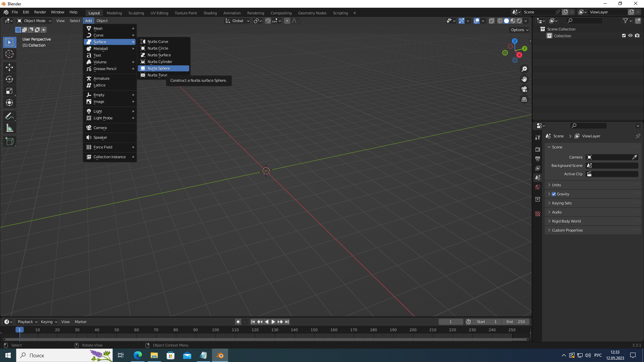The width and height of the screenshot is (644, 362).
Task: Open the Render properties tab
Action: coord(538,149)
